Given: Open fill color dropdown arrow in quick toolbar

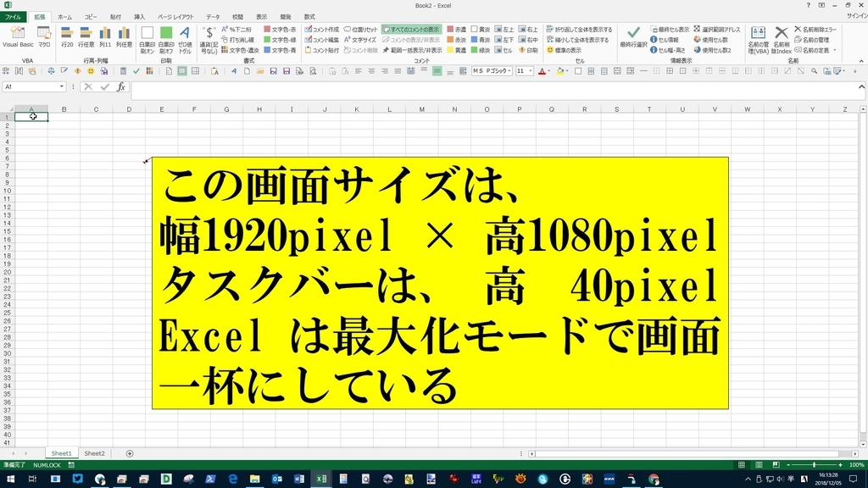Looking at the screenshot, I should (567, 71).
